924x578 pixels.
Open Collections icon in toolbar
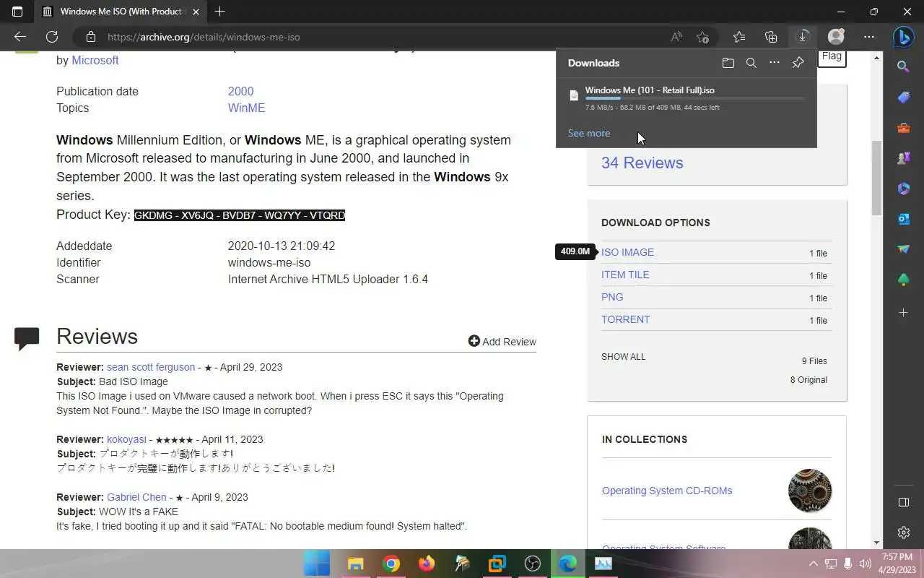point(771,37)
